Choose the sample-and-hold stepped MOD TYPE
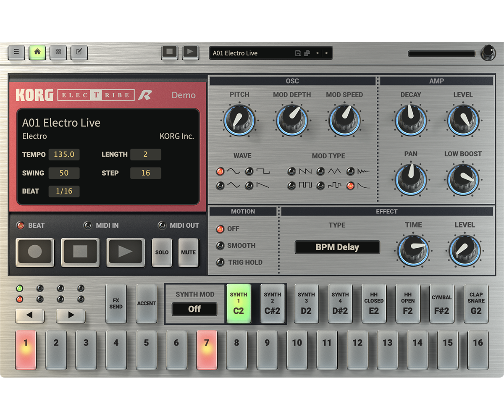The height and width of the screenshot is (420, 504). click(320, 185)
